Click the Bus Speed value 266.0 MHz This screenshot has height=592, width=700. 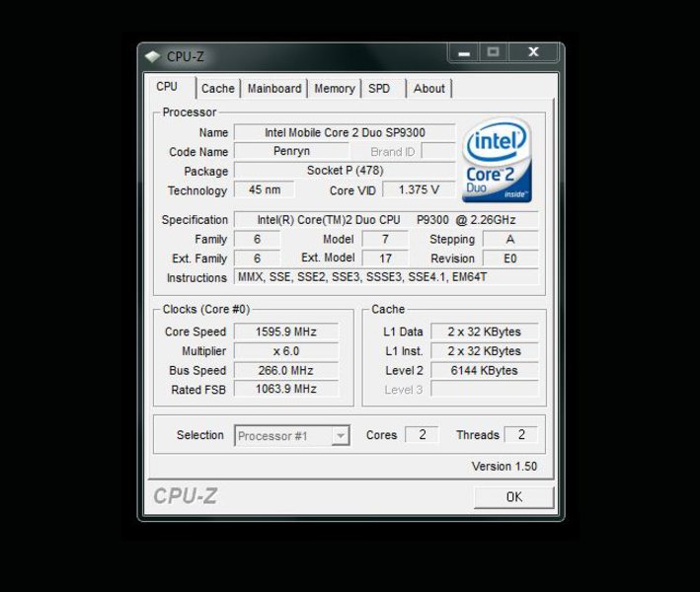coord(286,370)
